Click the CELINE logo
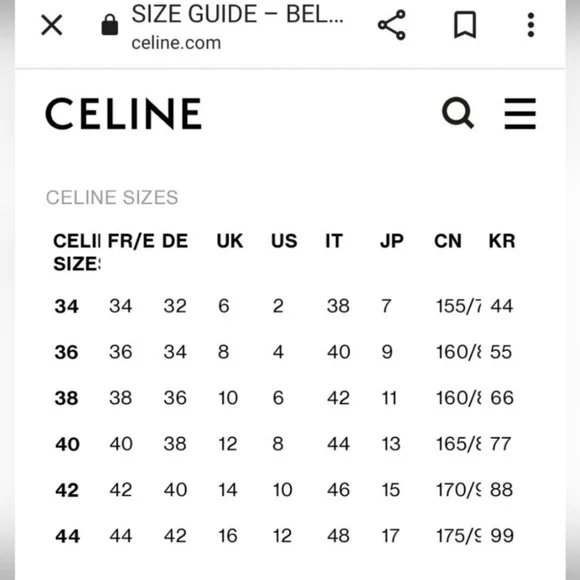Viewport: 580px width, 580px height. (x=124, y=114)
